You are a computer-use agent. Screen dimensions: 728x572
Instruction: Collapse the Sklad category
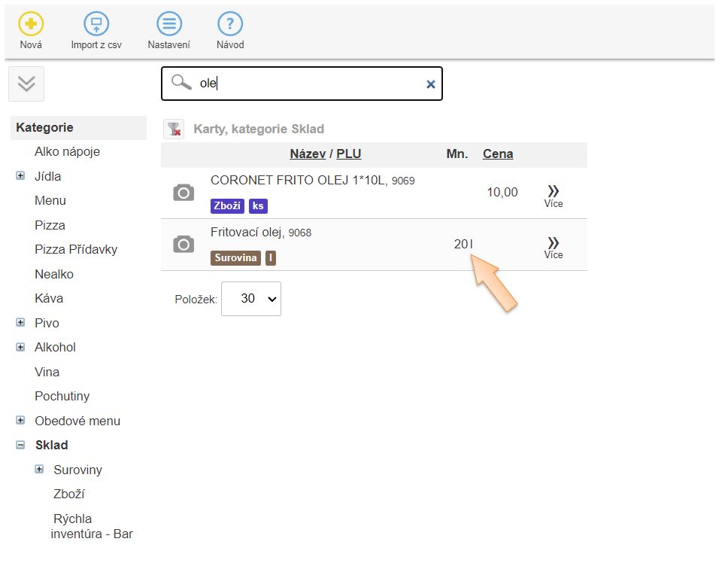tap(20, 445)
